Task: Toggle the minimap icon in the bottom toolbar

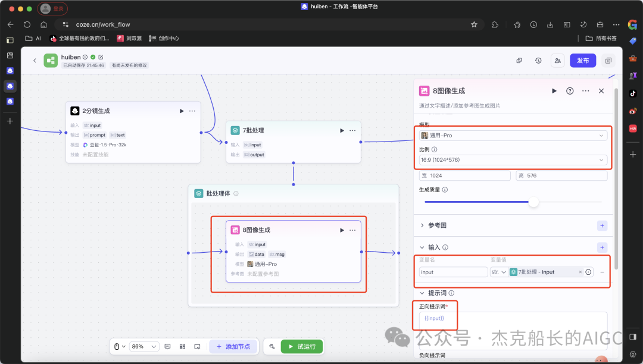Action: point(197,347)
